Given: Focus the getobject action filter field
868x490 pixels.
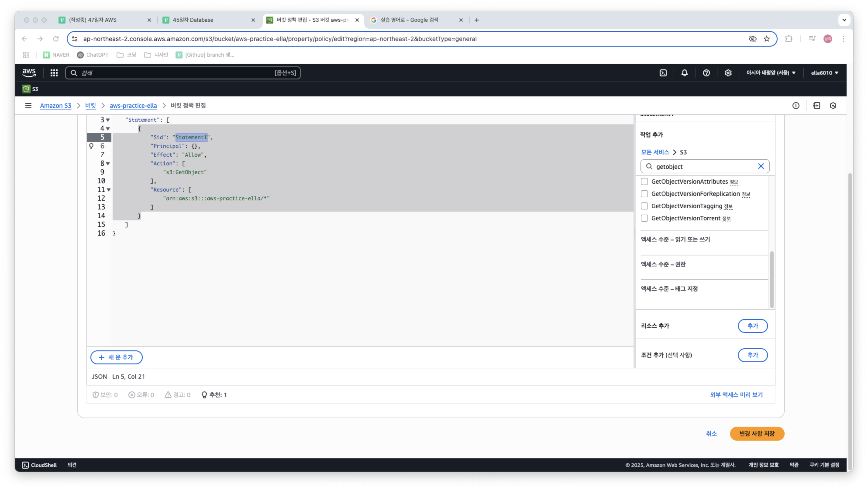Looking at the screenshot, I should coord(704,166).
